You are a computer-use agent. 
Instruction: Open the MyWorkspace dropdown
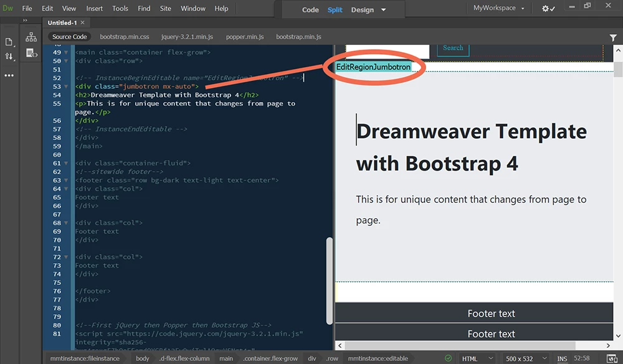(x=498, y=8)
